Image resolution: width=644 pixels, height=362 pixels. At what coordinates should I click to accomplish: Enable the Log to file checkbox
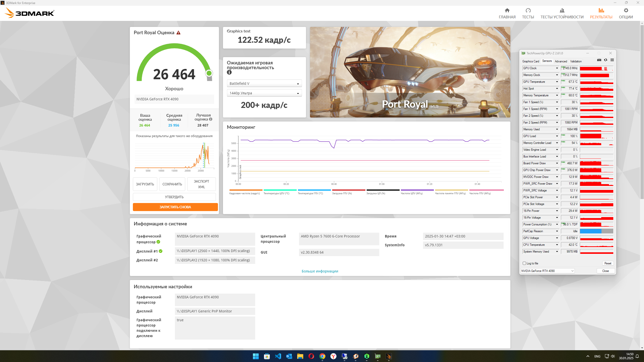(524, 263)
